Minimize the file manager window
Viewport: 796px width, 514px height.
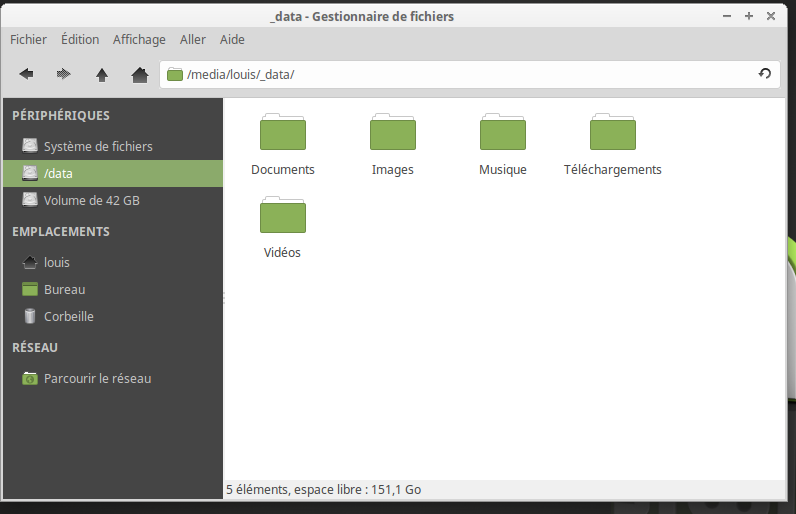(727, 16)
